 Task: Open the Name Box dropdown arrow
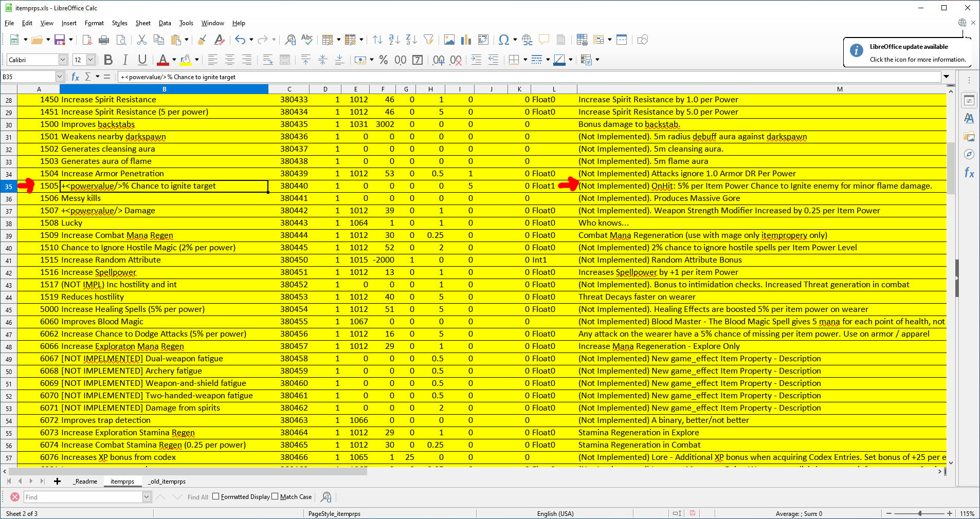coord(60,77)
